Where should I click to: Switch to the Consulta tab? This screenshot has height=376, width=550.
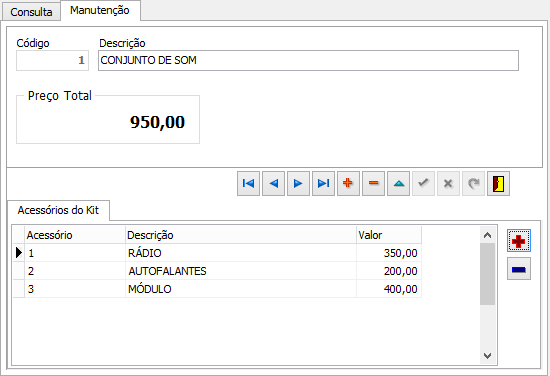tap(31, 12)
